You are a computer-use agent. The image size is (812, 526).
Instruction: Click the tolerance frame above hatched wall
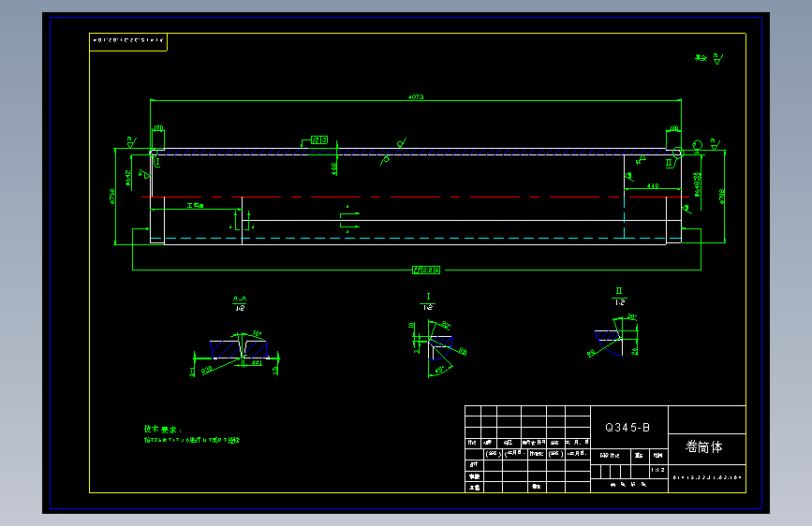pos(319,140)
